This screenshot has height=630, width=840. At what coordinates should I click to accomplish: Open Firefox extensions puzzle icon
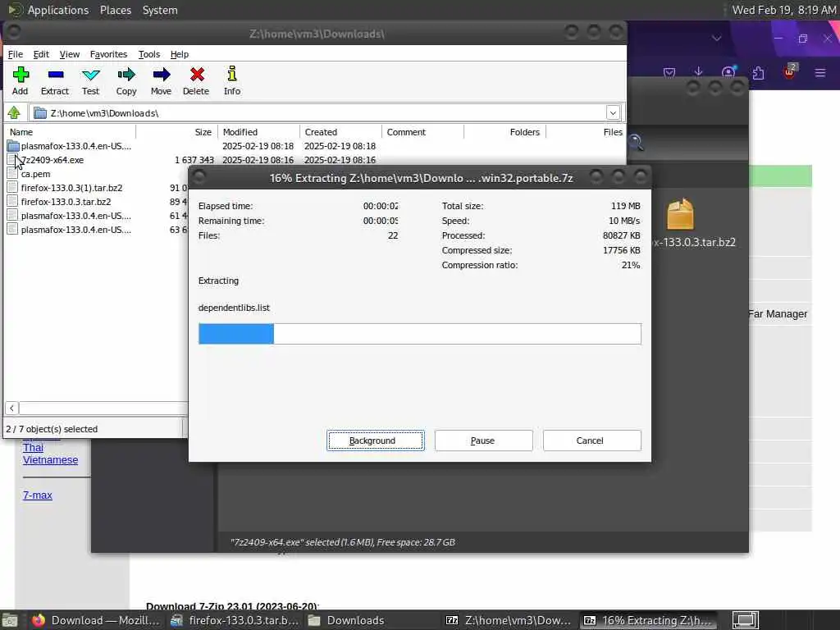(x=758, y=72)
